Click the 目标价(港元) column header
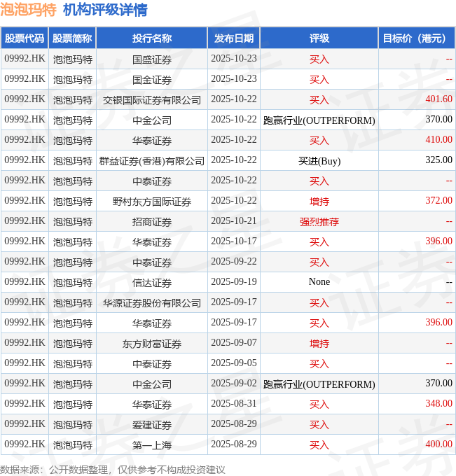Viewport: 456px width, 476px height. point(417,38)
